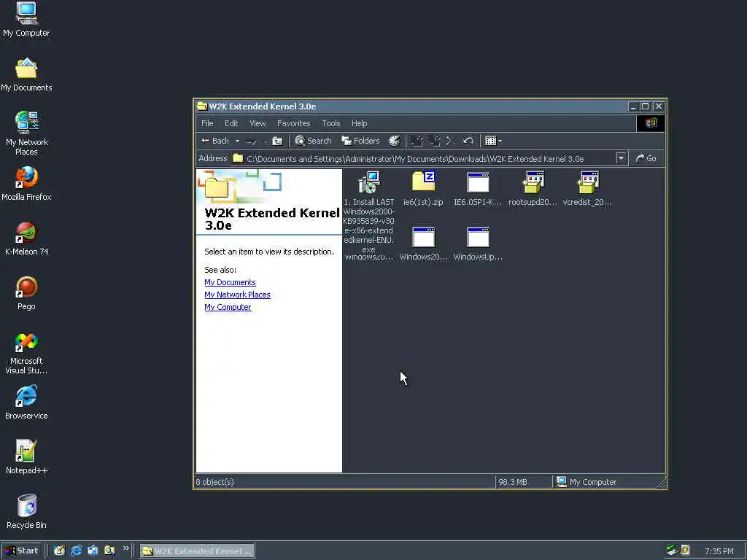Click the W2K Extended Kernel 3.0e title bar
747x560 pixels.
(x=411, y=106)
